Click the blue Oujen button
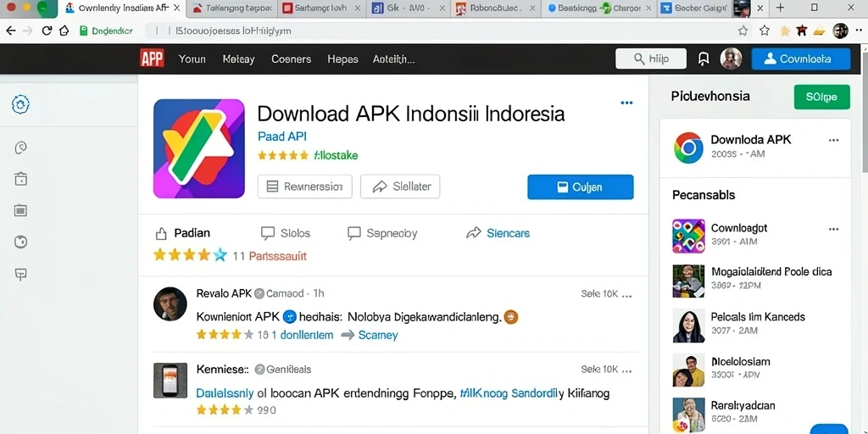The image size is (868, 434). pos(580,187)
